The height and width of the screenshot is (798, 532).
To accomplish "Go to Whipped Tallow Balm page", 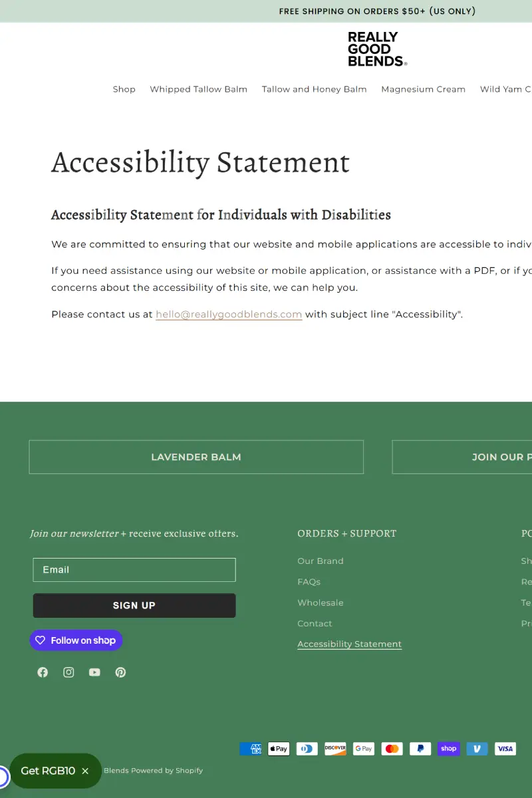I will pyautogui.click(x=198, y=89).
